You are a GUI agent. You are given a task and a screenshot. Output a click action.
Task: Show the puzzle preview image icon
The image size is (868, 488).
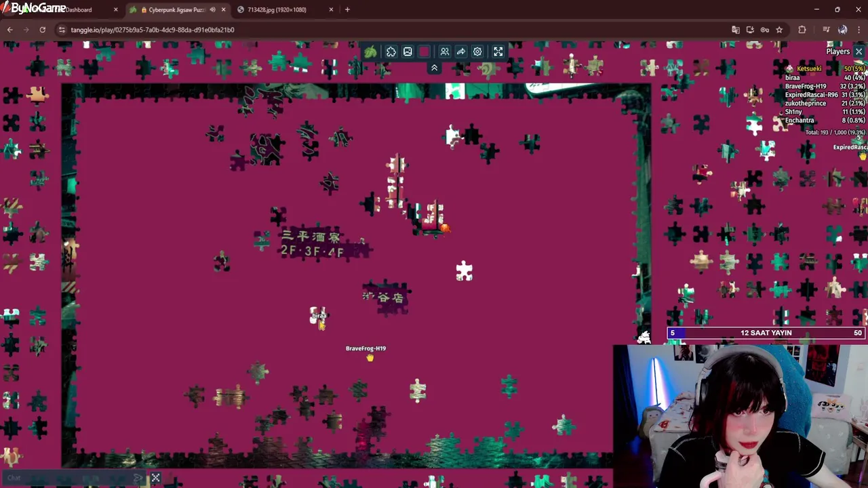coord(408,52)
